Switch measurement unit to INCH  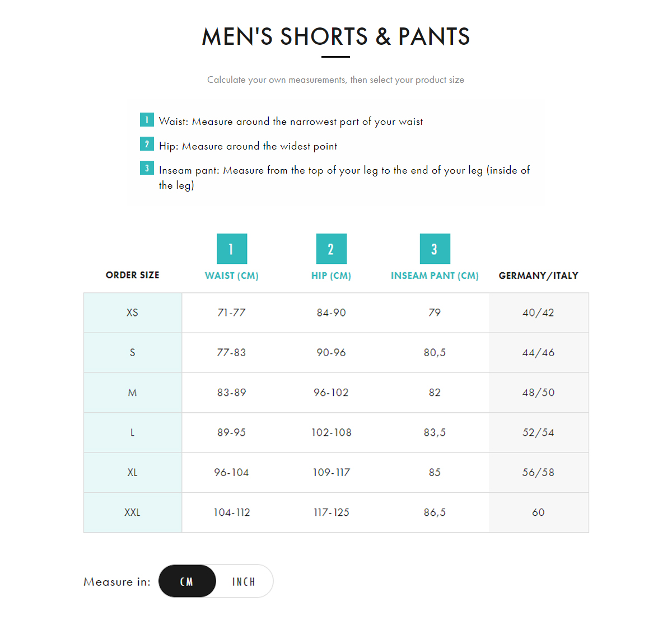pos(244,581)
